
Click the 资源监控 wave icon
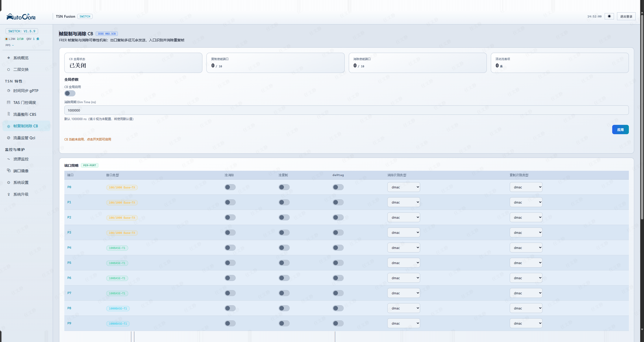pyautogui.click(x=9, y=159)
